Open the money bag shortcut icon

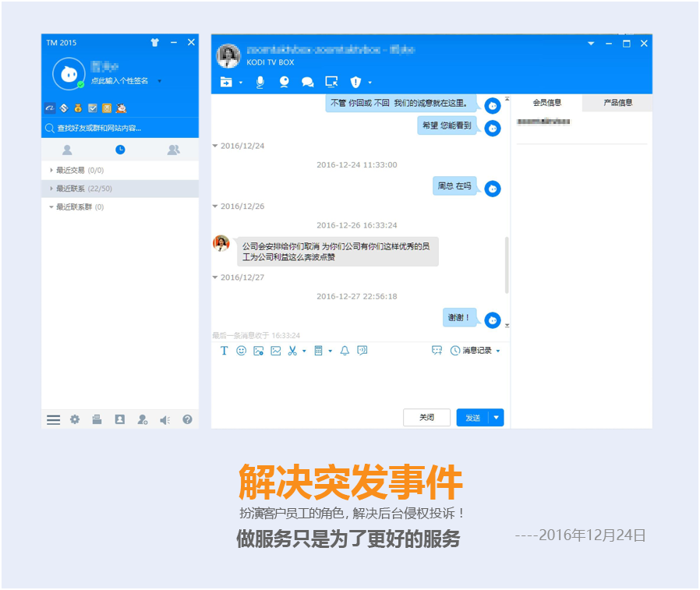[x=78, y=108]
